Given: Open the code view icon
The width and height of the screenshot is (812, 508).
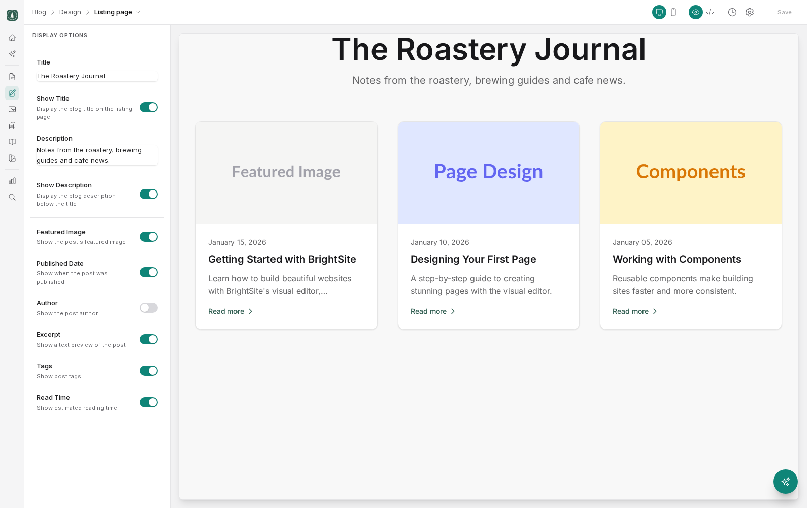Looking at the screenshot, I should point(710,12).
